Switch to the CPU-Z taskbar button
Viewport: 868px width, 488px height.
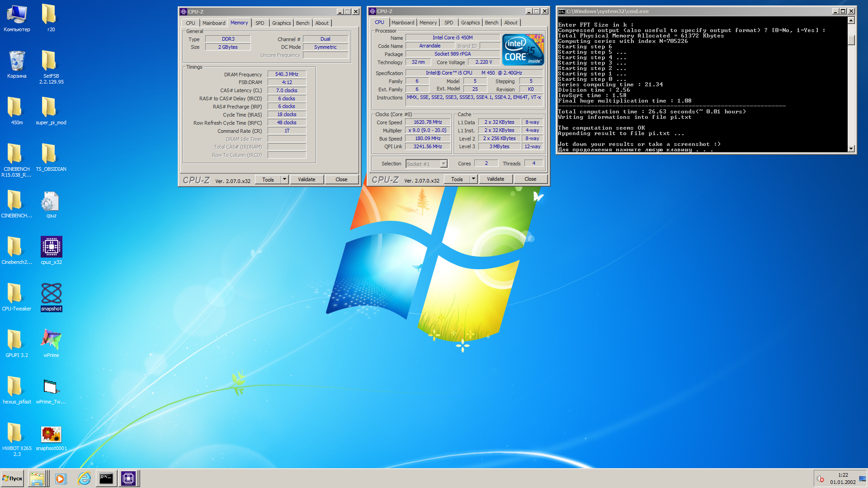coord(128,479)
